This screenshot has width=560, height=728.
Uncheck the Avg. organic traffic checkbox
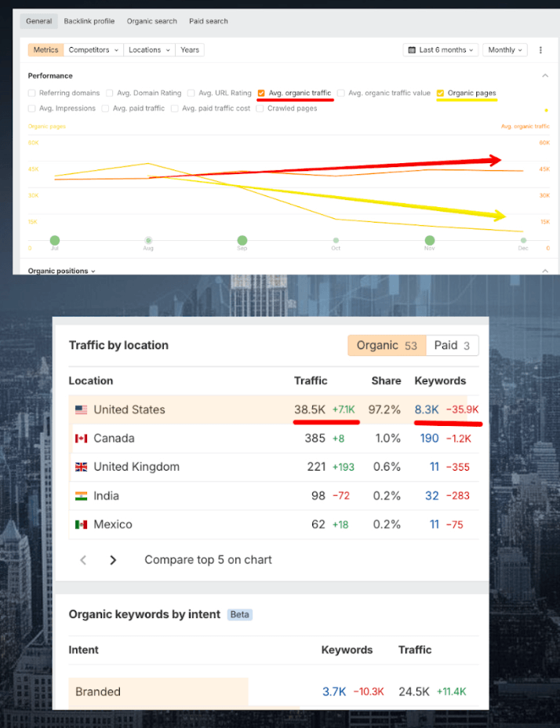click(261, 93)
